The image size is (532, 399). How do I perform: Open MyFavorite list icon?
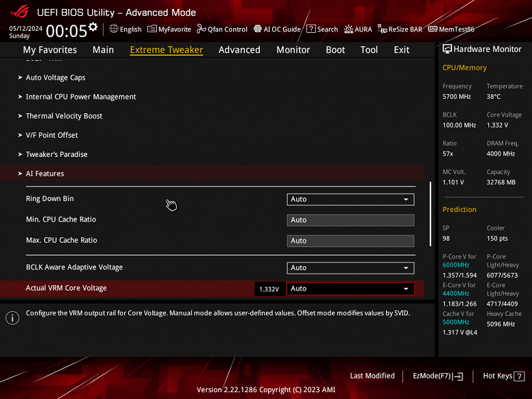(x=152, y=29)
